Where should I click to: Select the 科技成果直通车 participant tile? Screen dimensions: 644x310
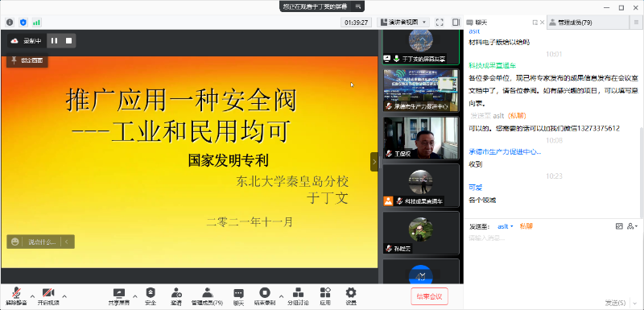[x=421, y=185]
